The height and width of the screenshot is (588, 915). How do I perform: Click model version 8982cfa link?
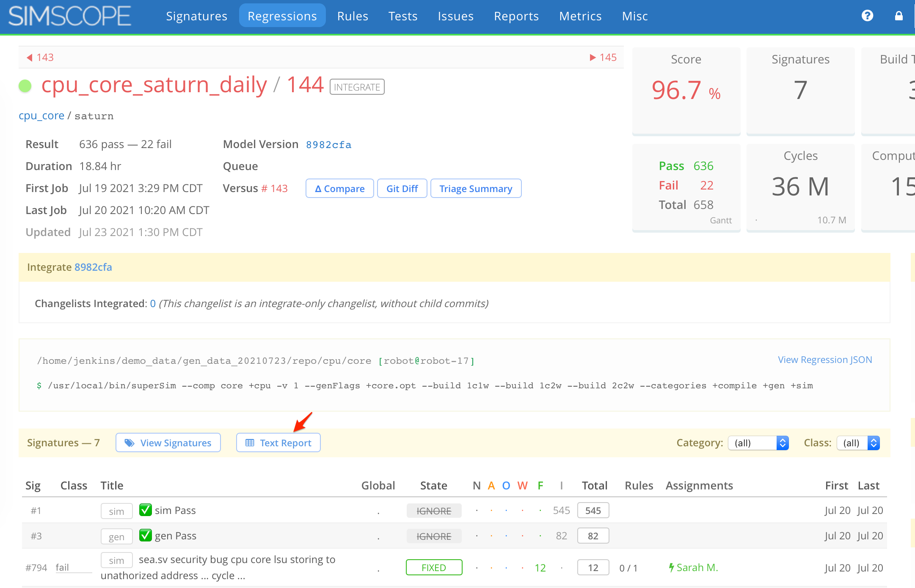point(328,144)
